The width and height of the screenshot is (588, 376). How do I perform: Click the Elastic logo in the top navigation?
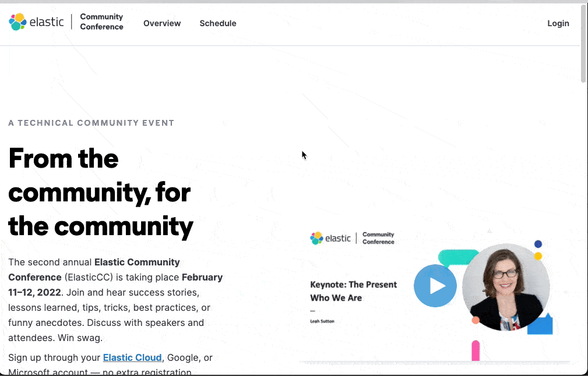click(36, 22)
